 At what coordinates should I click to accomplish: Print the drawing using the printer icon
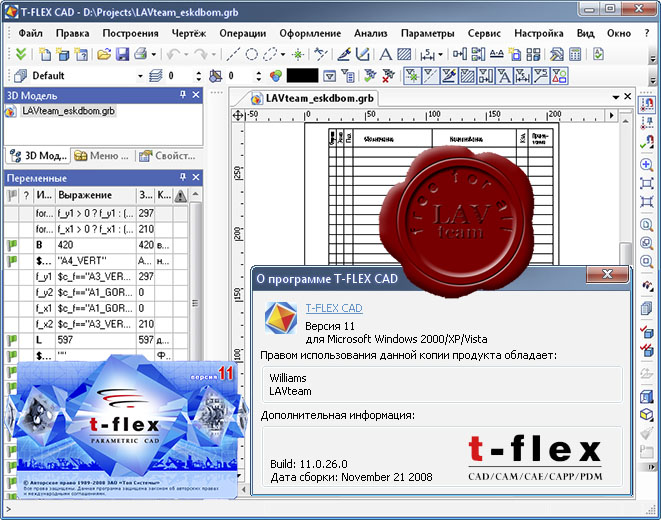pos(141,54)
